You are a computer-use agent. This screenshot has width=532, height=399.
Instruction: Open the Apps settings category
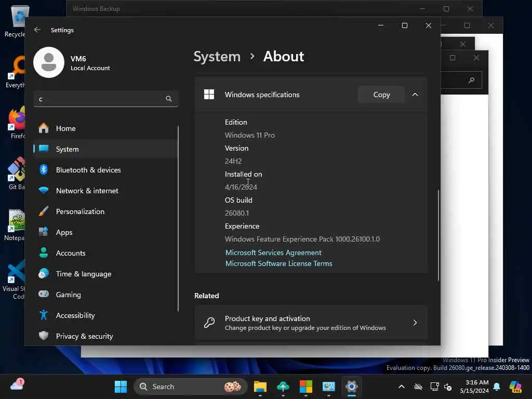click(105, 232)
